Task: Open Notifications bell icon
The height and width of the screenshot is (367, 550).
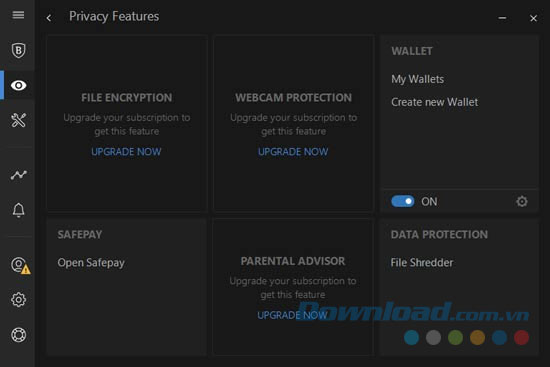Action: pyautogui.click(x=18, y=210)
